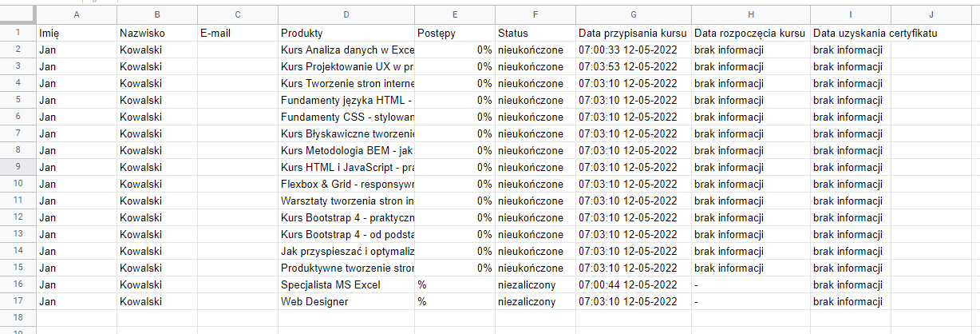Select column D header
The height and width of the screenshot is (334, 980).
[346, 15]
